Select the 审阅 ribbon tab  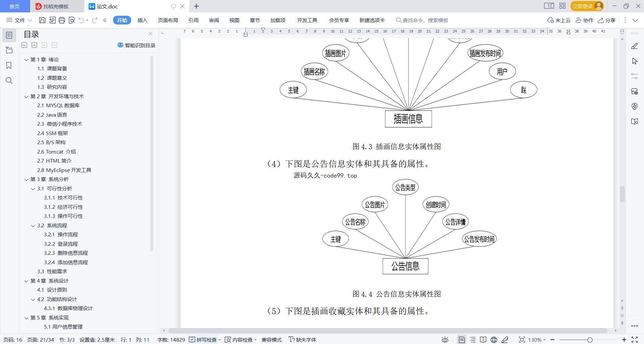214,20
